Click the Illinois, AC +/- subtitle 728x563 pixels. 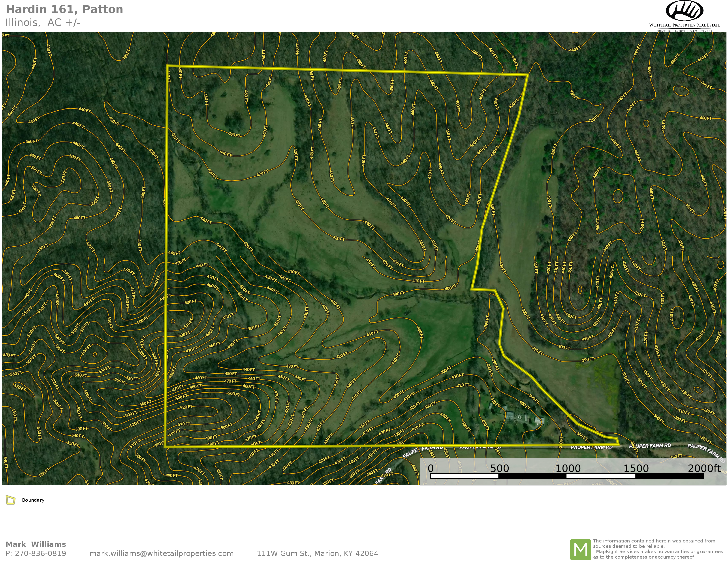coord(43,23)
